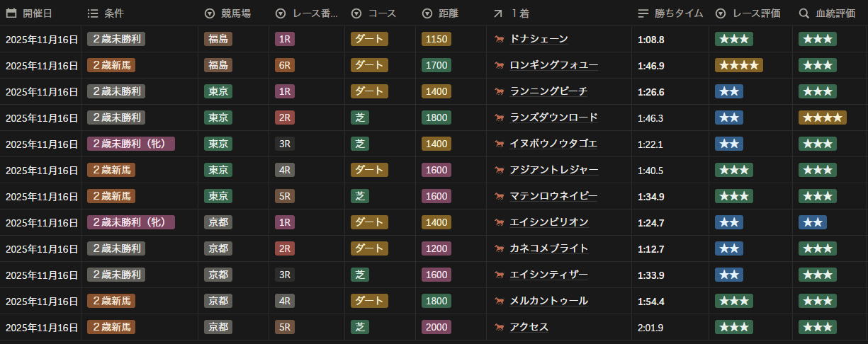
Task: Click the arrow icon beside 1着 header
Action: (498, 13)
